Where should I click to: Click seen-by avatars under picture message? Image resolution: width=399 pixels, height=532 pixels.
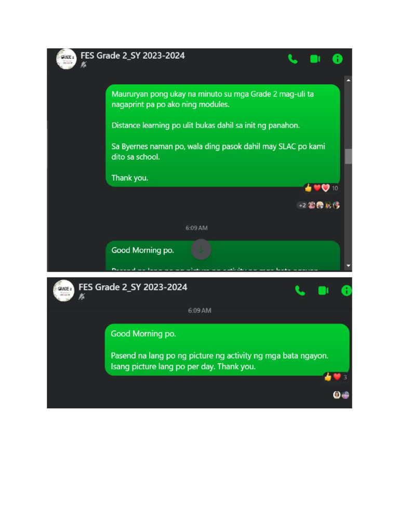pos(341,395)
